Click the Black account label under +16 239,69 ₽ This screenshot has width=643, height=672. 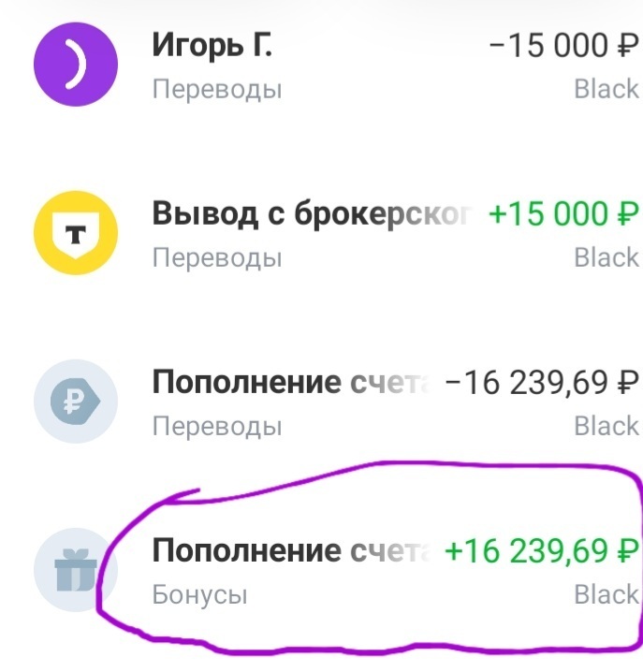click(606, 595)
